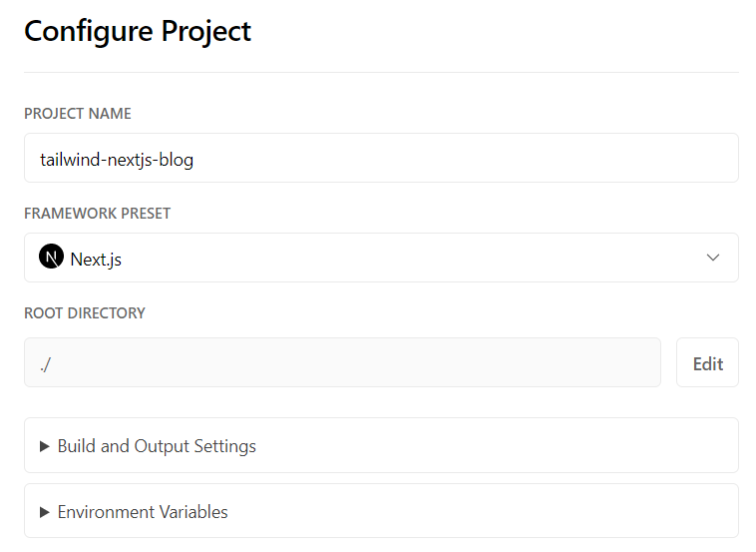Image resolution: width=756 pixels, height=552 pixels.
Task: Click the Environment Variables disclosure triangle
Action: [45, 512]
